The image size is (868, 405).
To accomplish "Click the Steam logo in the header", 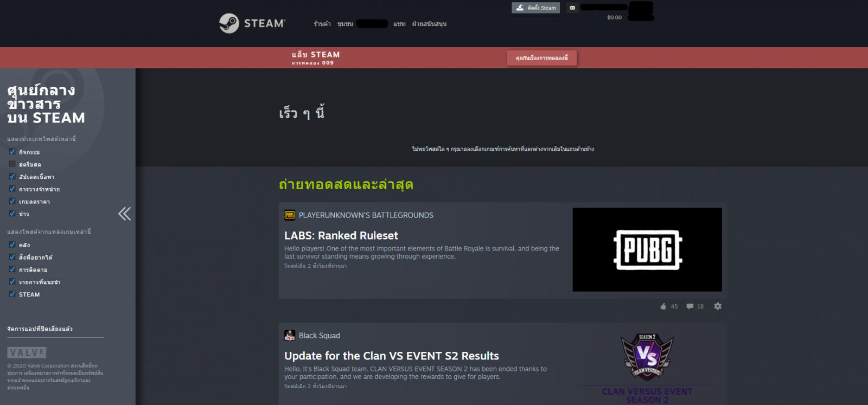I will (x=252, y=23).
